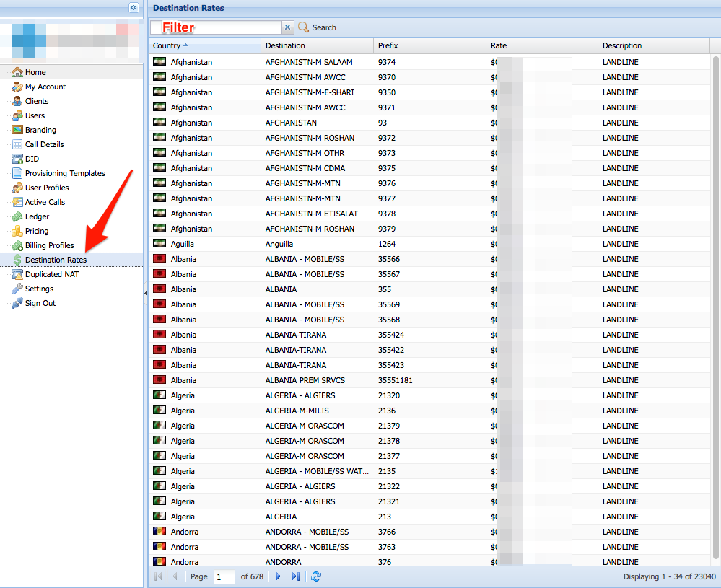721x588 pixels.
Task: Click the Destination Rates dollar icon
Action: [17, 260]
